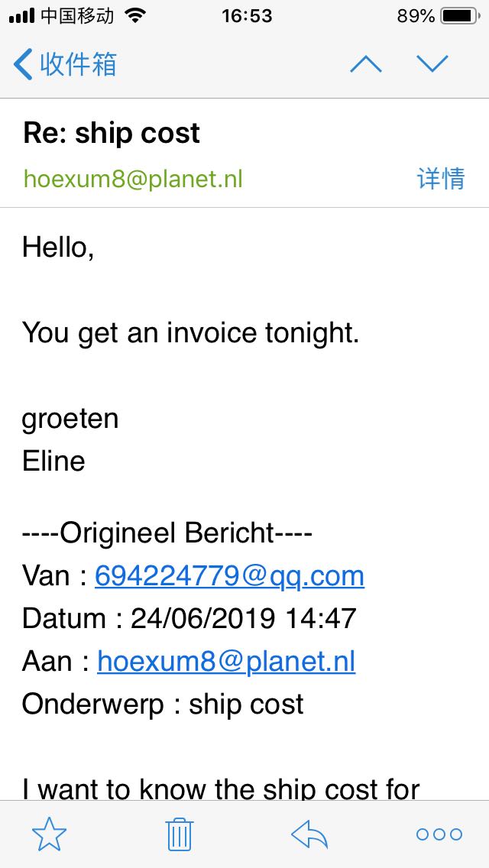Tap the 中国移动 carrier label
Viewport: 489px width, 868px height.
76,16
